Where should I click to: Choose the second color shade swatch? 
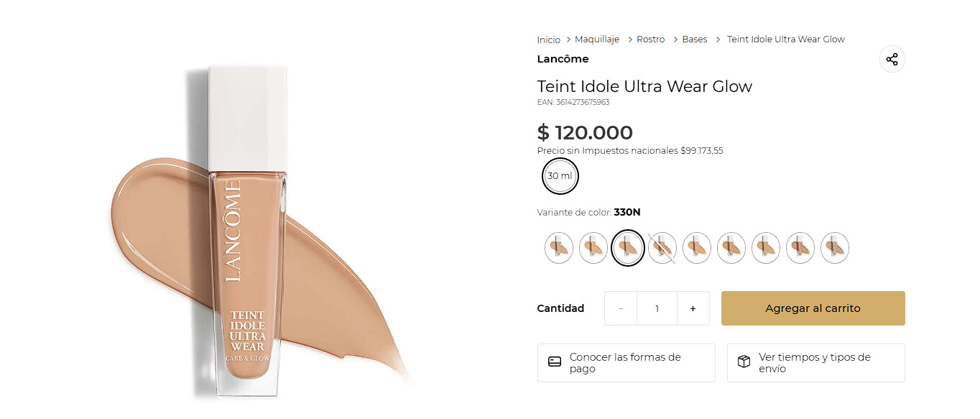click(593, 248)
